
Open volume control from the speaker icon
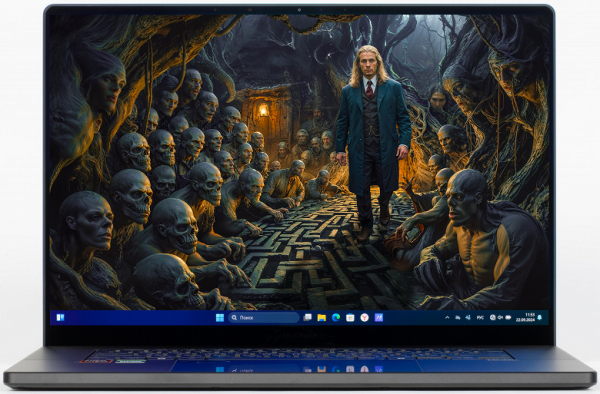click(x=500, y=317)
